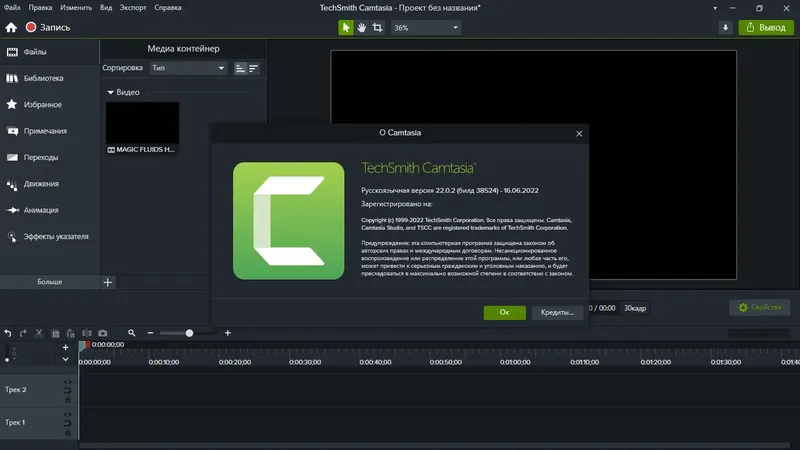Click the green Вывод export button
The height and width of the screenshot is (450, 800).
tap(766, 28)
